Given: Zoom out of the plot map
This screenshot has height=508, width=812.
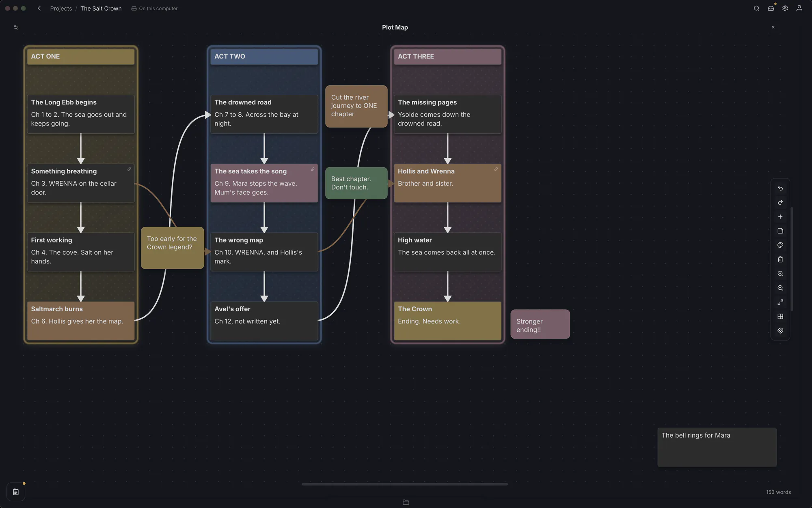Looking at the screenshot, I should [780, 288].
